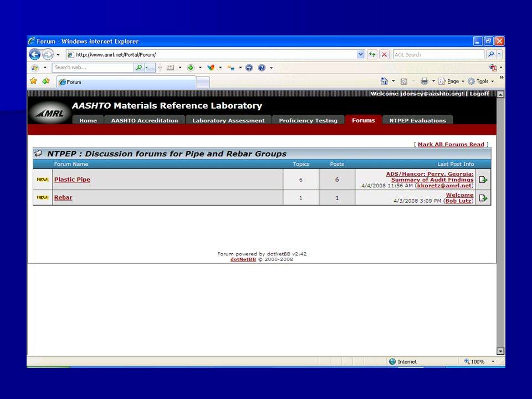The width and height of the screenshot is (532, 399).
Task: Click the vertical scrollbar up arrow
Action: (500, 94)
